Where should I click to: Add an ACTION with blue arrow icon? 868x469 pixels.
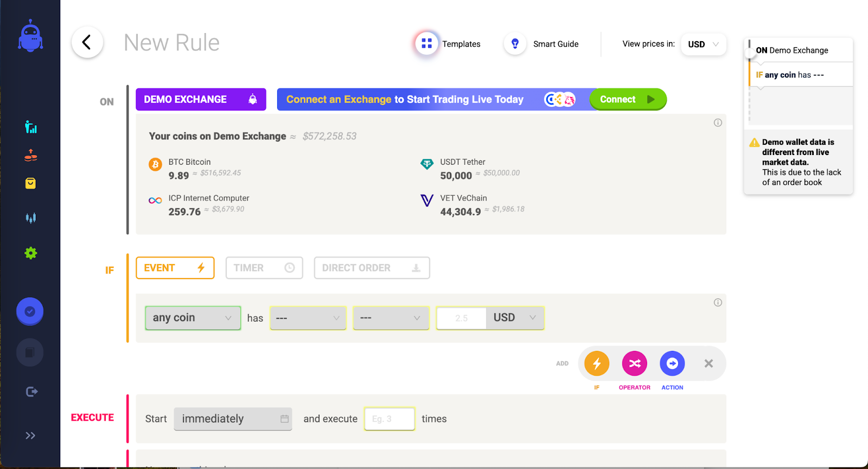(672, 363)
